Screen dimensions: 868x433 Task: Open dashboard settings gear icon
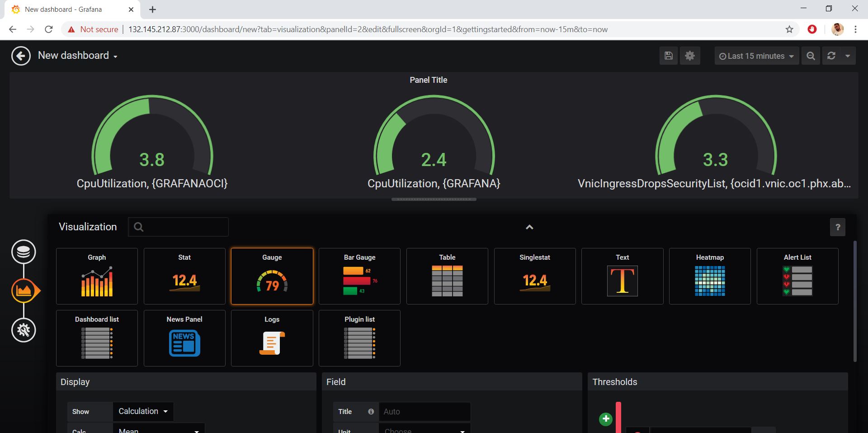tap(689, 56)
